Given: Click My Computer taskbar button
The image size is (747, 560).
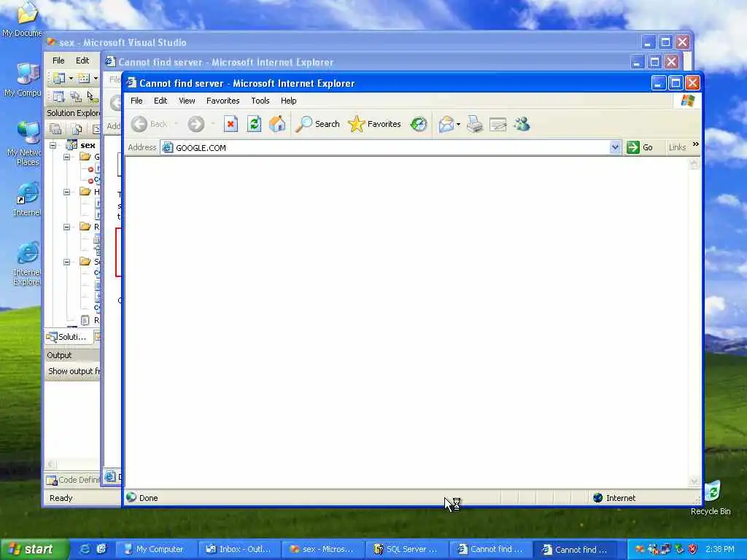Looking at the screenshot, I should coord(156,550).
